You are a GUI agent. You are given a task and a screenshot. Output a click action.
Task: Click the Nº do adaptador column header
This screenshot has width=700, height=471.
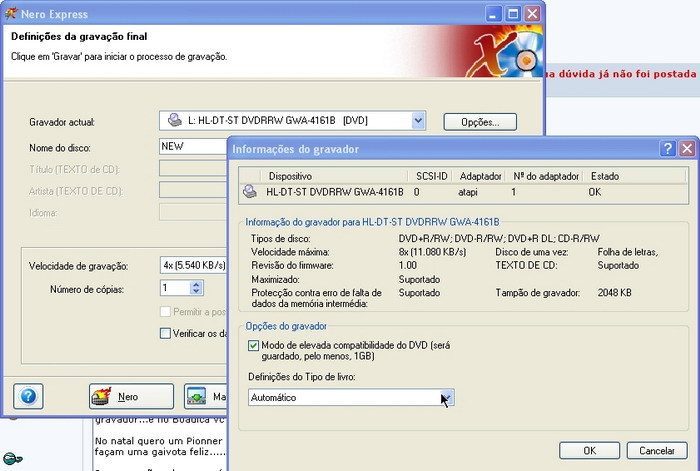click(546, 176)
